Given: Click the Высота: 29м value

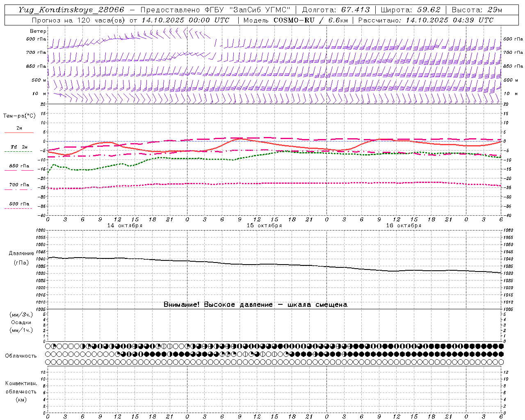Looking at the screenshot, I should (477, 10).
